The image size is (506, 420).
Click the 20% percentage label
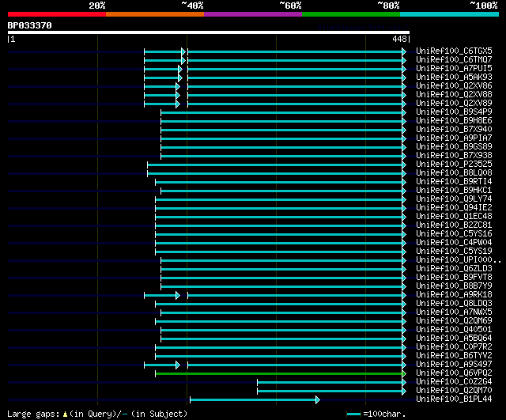coord(97,6)
